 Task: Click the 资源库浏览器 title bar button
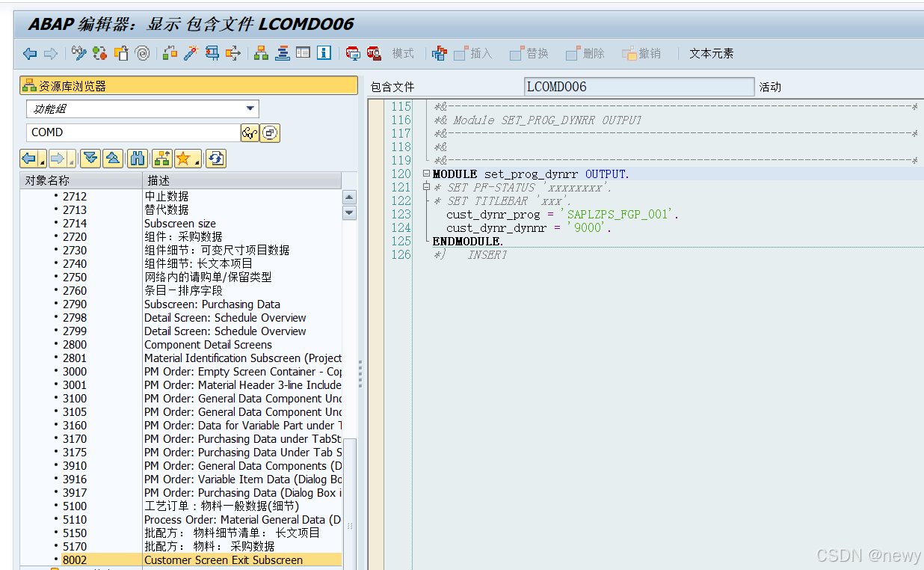pyautogui.click(x=188, y=85)
